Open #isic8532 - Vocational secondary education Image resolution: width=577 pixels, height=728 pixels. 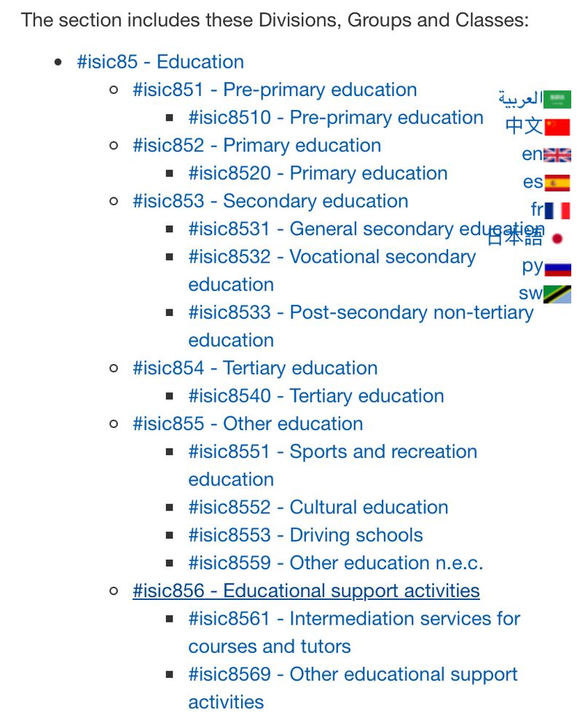(x=331, y=271)
